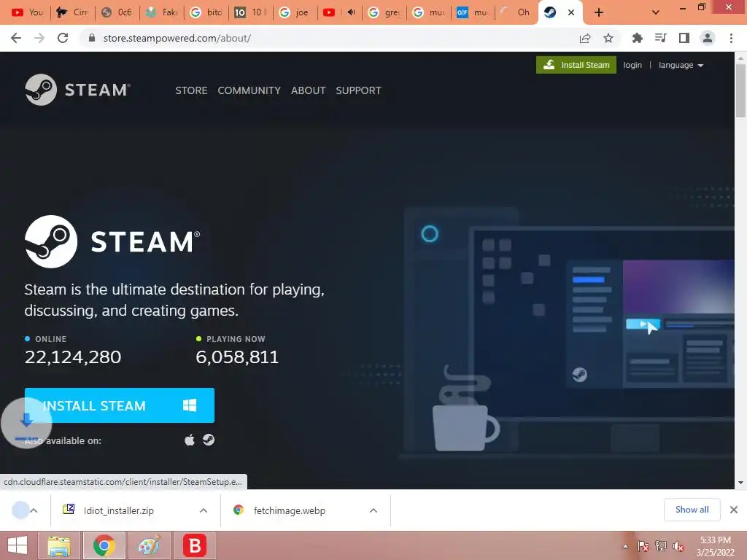Click the padlock site info icon

tap(92, 38)
